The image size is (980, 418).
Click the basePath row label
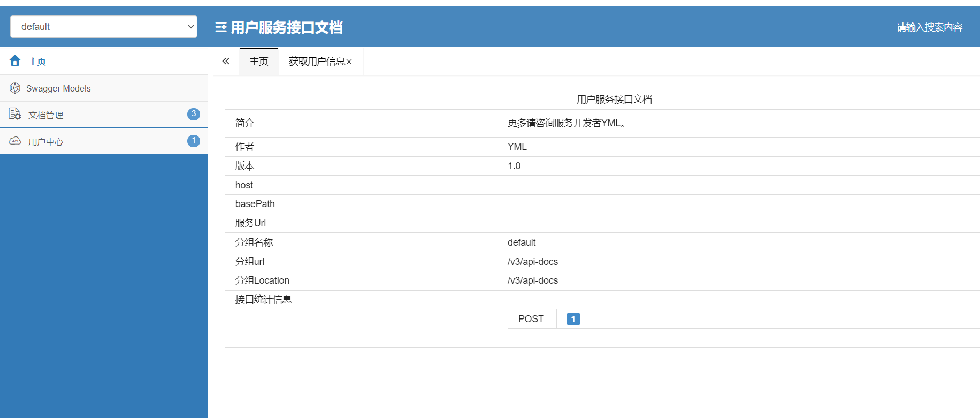255,204
